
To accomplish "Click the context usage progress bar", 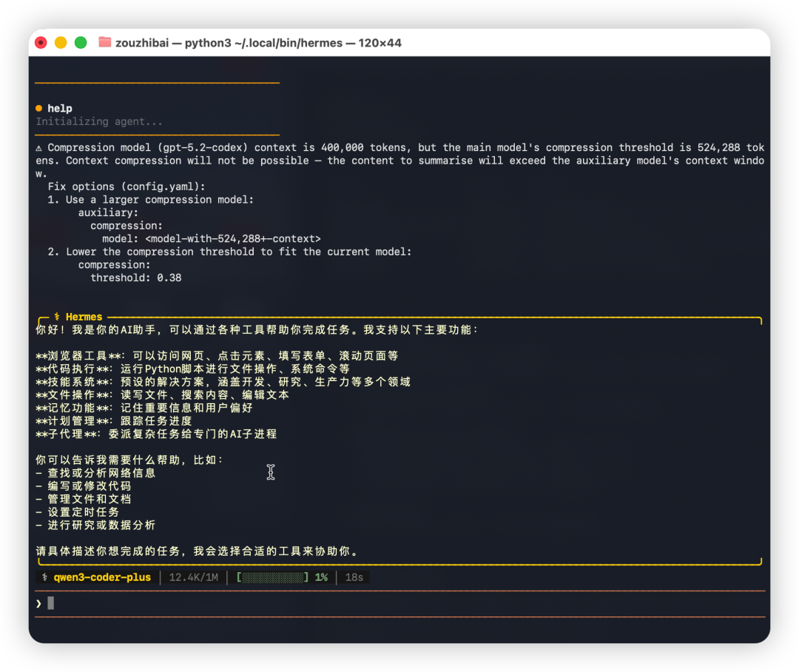I will 272,577.
